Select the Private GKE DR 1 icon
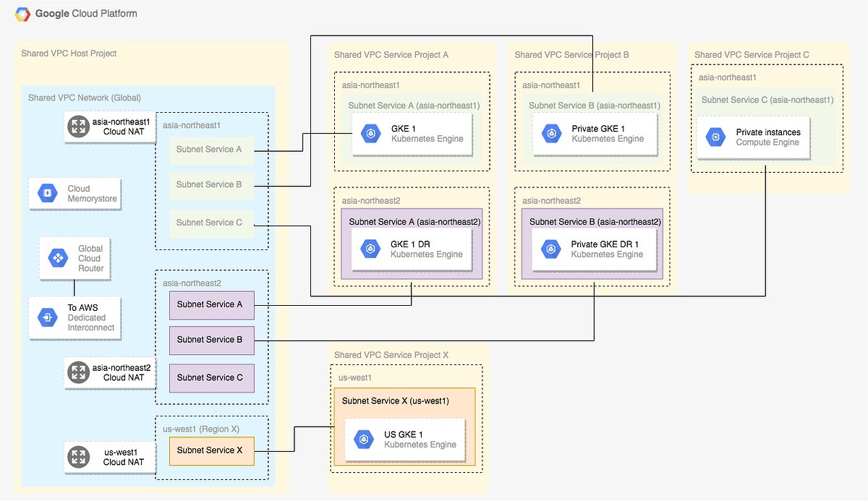 [551, 248]
